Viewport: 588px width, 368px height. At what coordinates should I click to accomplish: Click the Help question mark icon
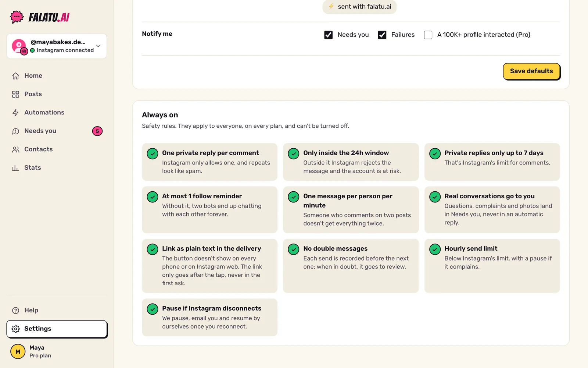tap(15, 310)
